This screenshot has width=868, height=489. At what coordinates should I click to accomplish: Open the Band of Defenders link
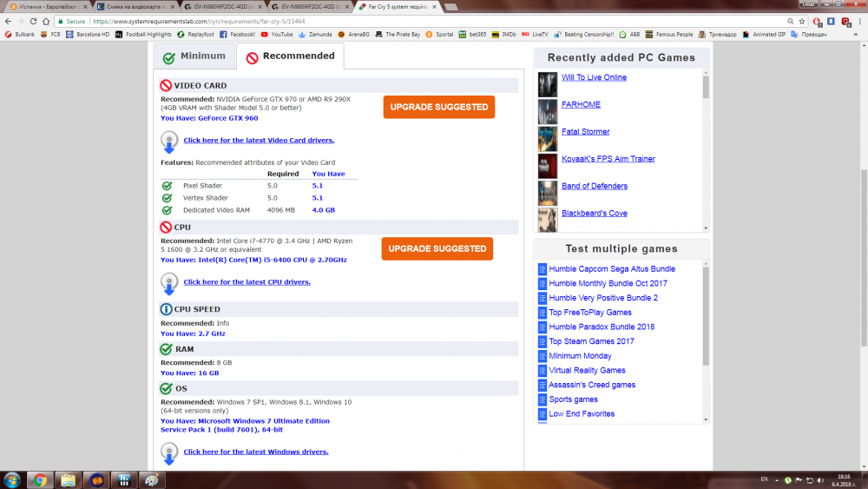(594, 186)
